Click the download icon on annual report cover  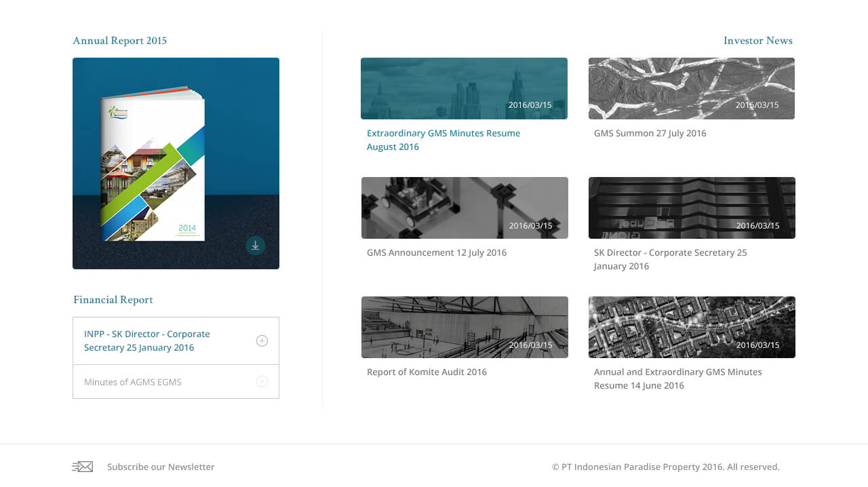tap(255, 246)
